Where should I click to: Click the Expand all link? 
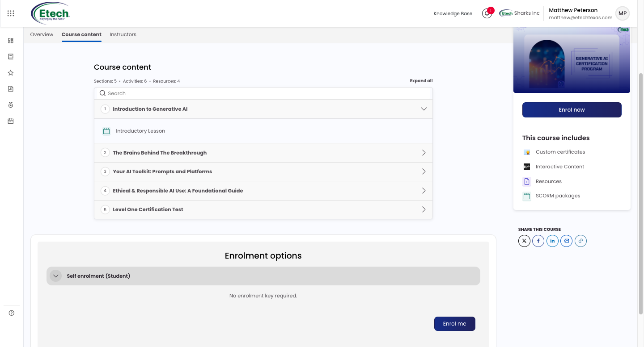421,81
